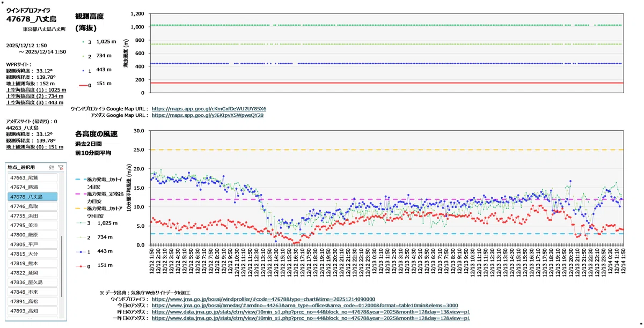The height and width of the screenshot is (328, 644).
Task: Click blue 443 m legend marker in altitude chart
Action: pyautogui.click(x=82, y=70)
